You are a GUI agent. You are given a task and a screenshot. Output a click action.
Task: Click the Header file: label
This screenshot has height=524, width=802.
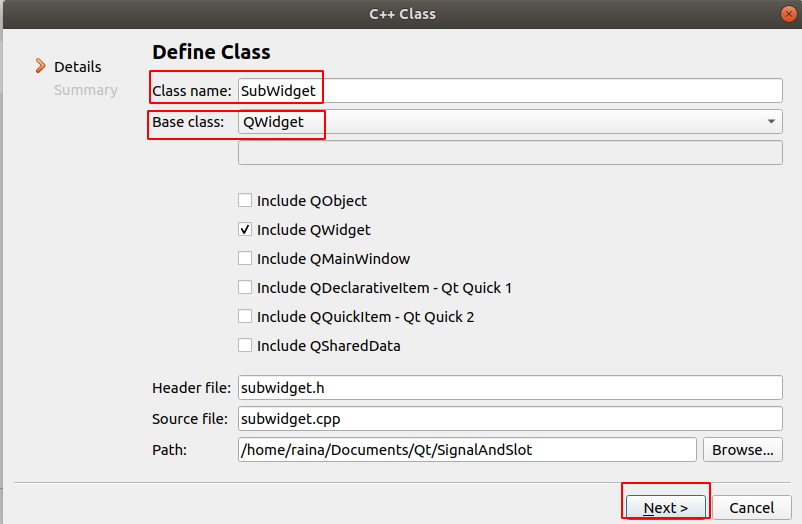[191, 388]
